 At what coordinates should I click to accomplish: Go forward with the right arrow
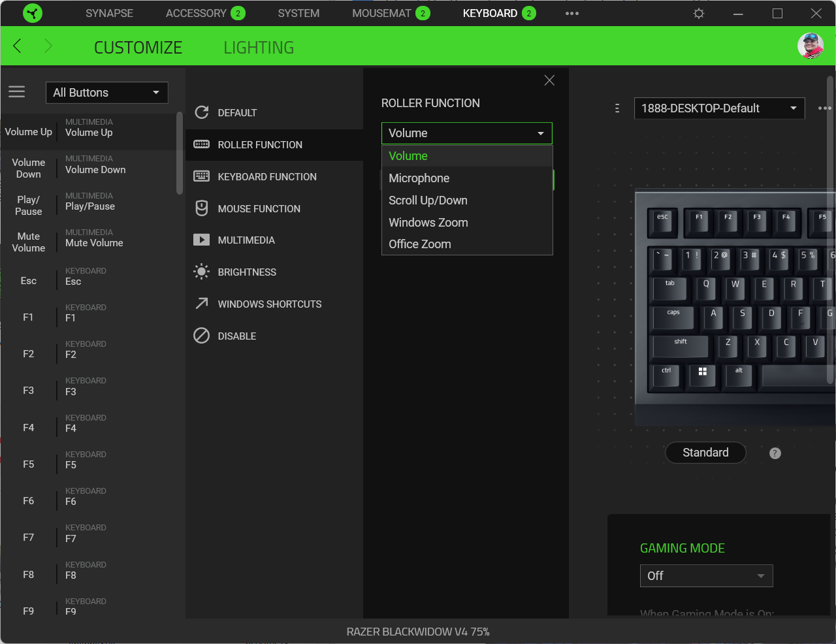click(48, 46)
